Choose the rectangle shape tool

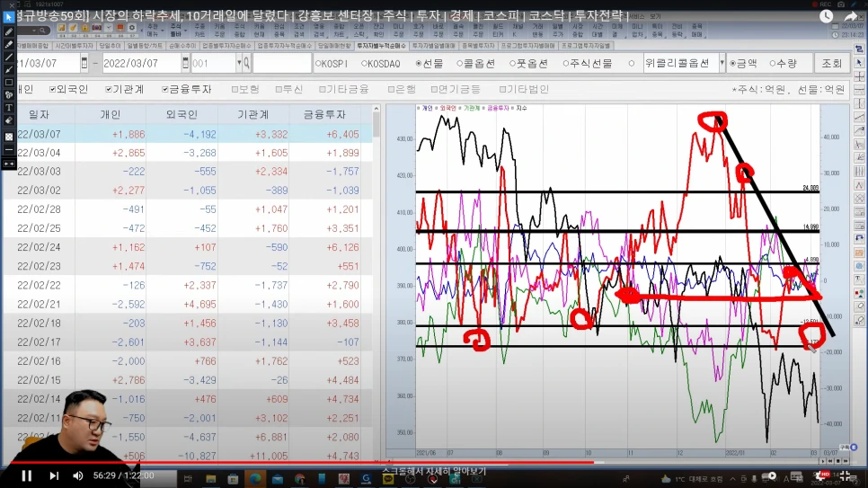(8, 83)
